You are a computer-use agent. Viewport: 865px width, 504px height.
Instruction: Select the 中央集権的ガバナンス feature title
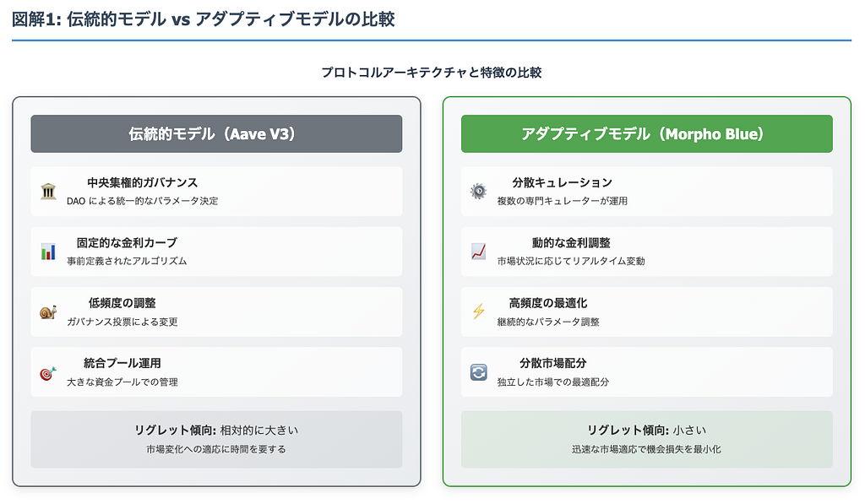[x=142, y=182]
